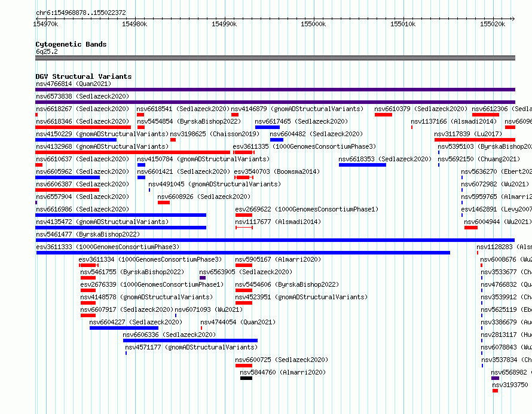The image size is (532, 414).
Task: Click esv3540703 (Boomsma2014) label
Action: 277,171
